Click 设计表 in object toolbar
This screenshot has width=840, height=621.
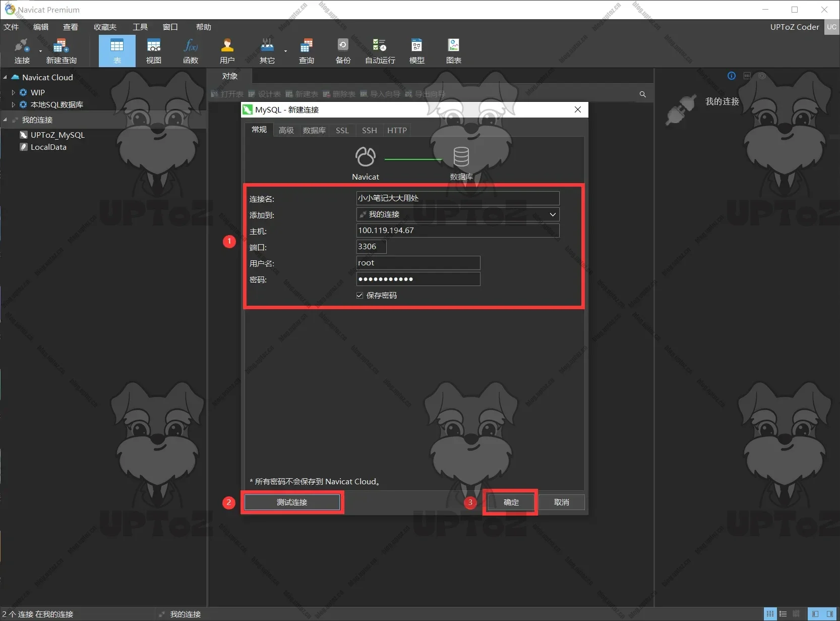[264, 94]
